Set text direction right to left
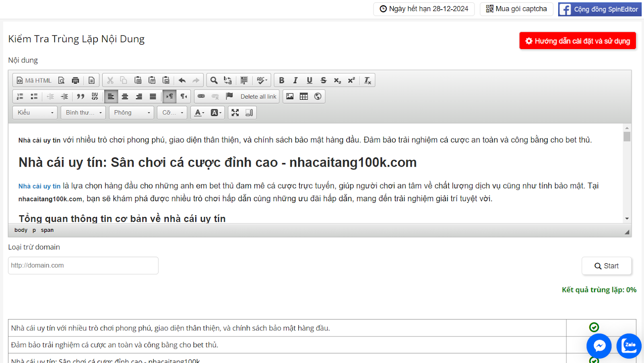Screen dimensions: 644x363 click(x=184, y=97)
